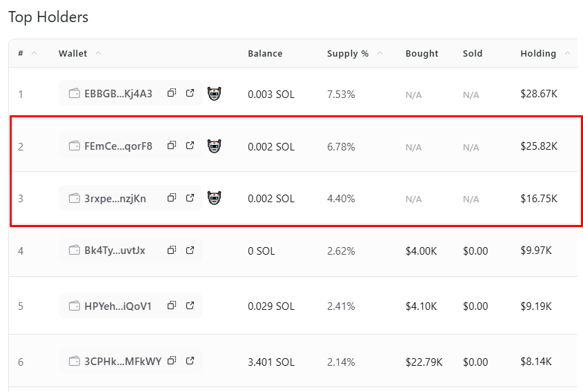Select the $28.67K holding value

click(539, 93)
